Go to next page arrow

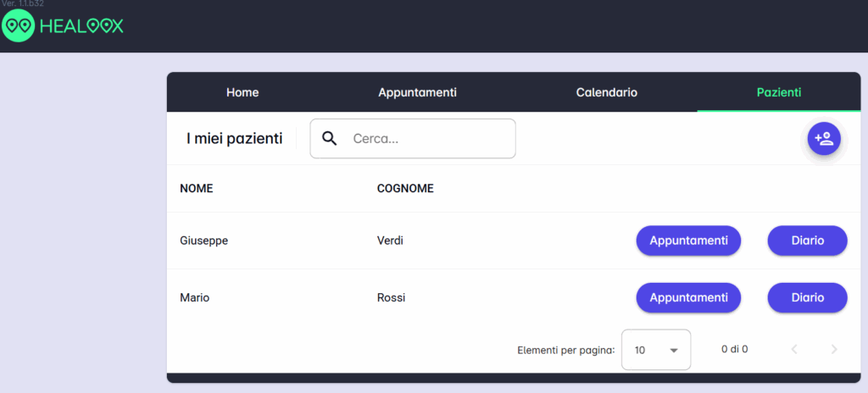[x=834, y=349]
